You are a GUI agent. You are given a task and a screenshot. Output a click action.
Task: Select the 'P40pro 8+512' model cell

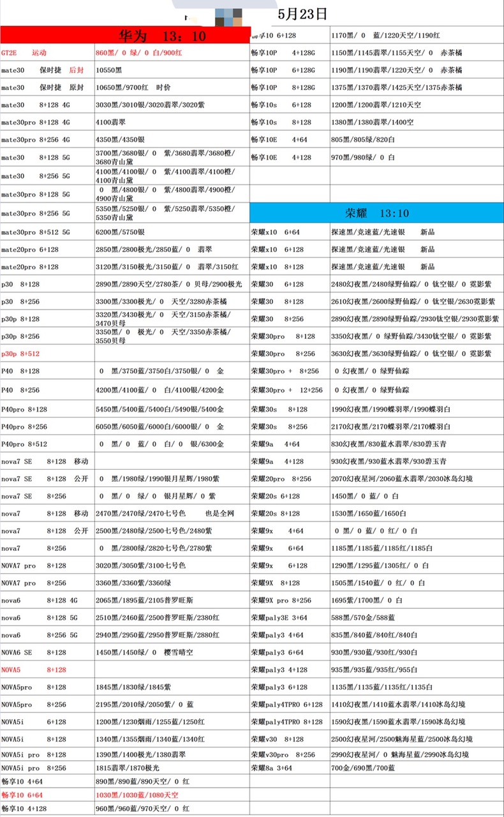point(47,444)
